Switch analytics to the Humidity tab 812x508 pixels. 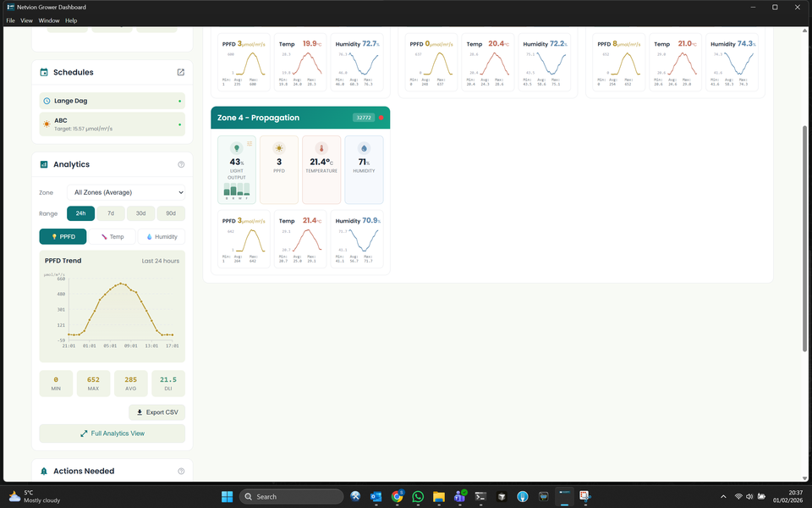[x=161, y=237]
